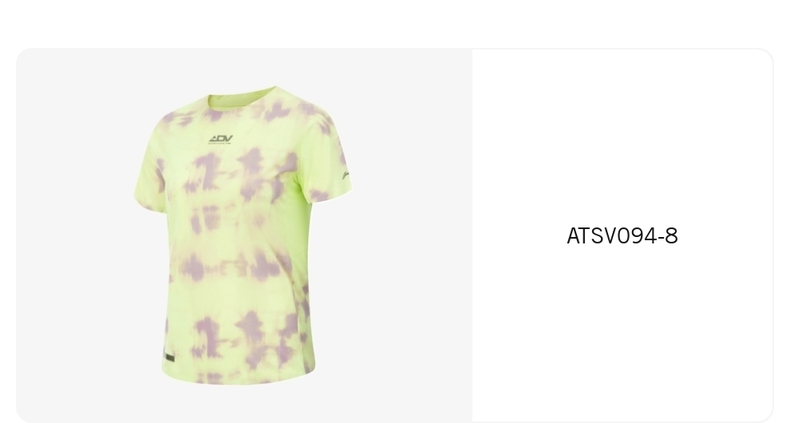
Task: Click the gray background right of the shirt
Action: 411,235
